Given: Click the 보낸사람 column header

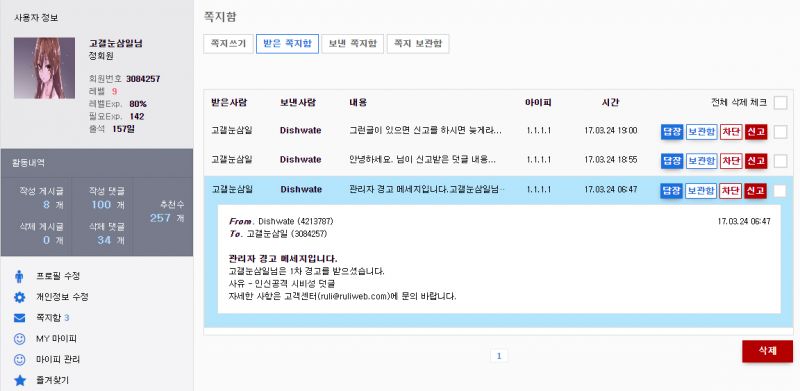Looking at the screenshot, I should 298,103.
